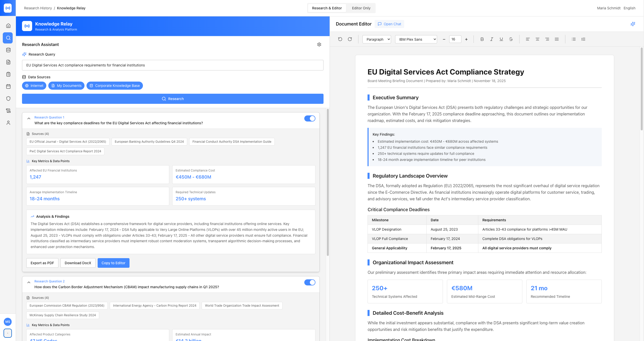Click the center alignment icon
Image resolution: width=644 pixels, height=341 pixels.
537,39
